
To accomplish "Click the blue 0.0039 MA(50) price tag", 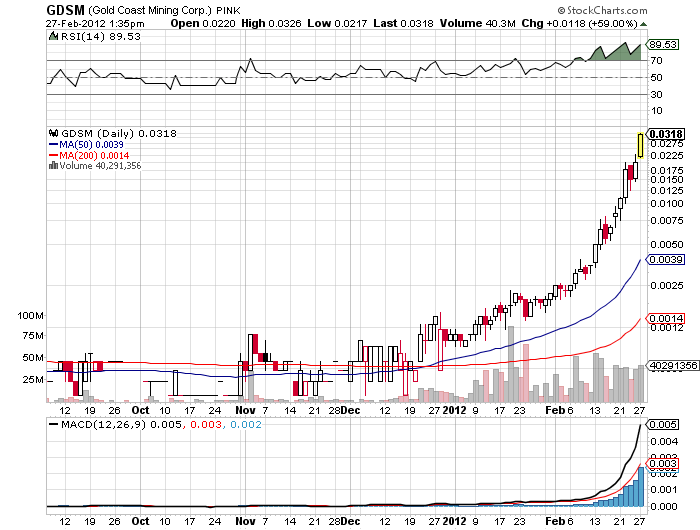I will coord(666,260).
